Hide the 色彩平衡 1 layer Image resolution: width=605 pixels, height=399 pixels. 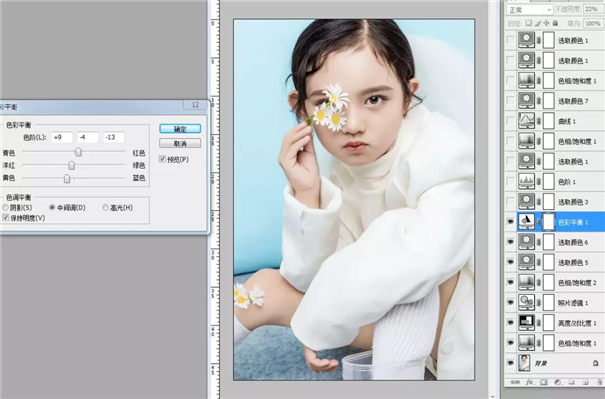(510, 222)
